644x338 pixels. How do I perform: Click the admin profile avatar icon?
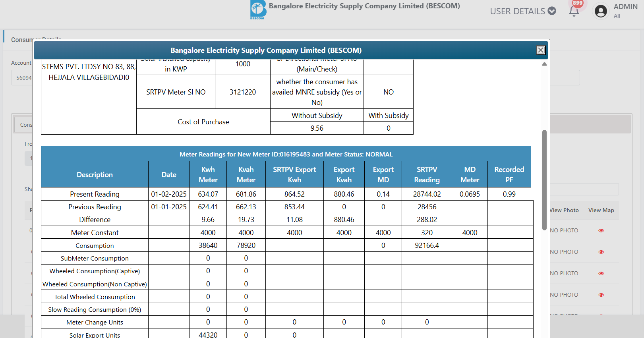[601, 11]
